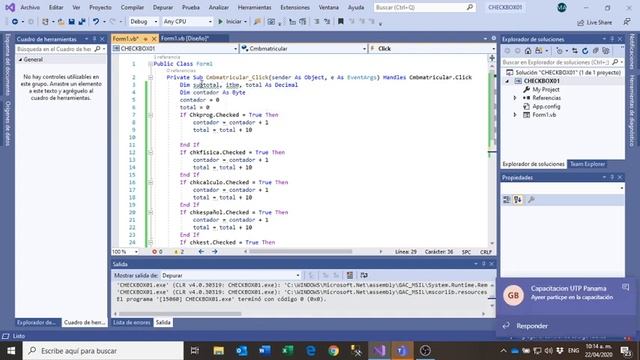Image resolution: width=640 pixels, height=360 pixels.
Task: Click the Save (diskette) toolbar icon
Action: tap(71, 22)
